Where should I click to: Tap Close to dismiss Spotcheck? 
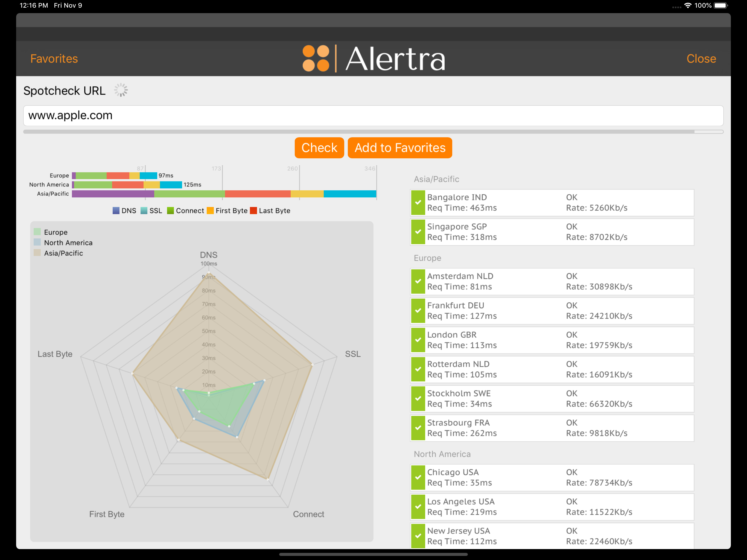701,59
